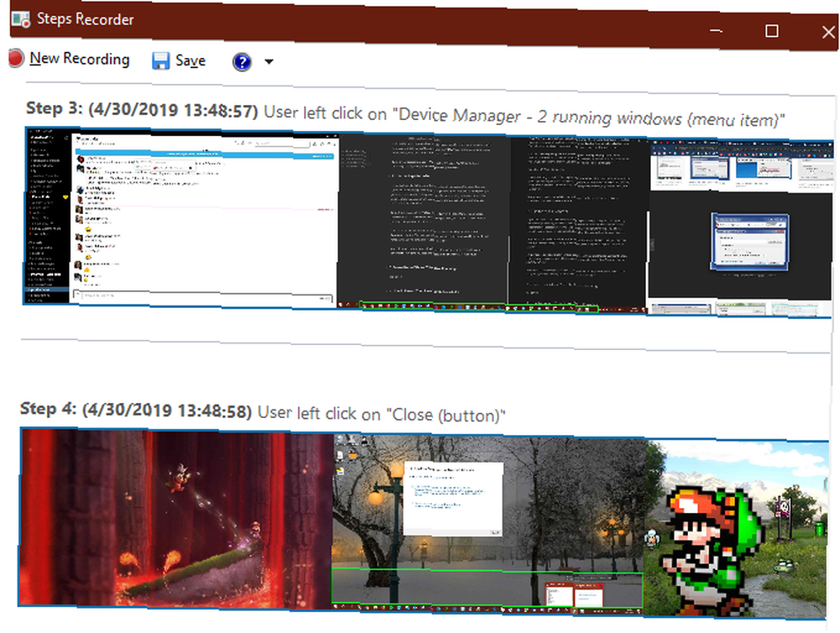Start a New Recording

click(70, 59)
